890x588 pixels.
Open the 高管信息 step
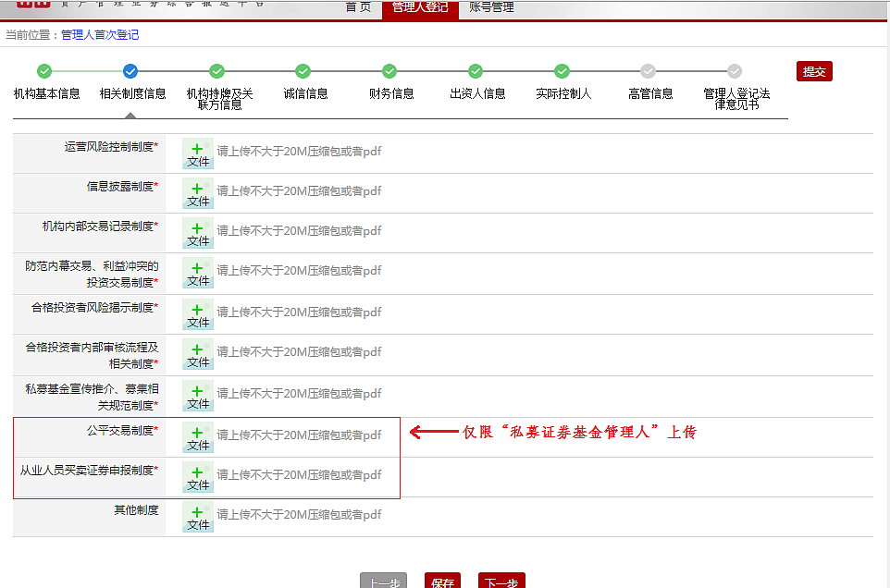pyautogui.click(x=648, y=71)
